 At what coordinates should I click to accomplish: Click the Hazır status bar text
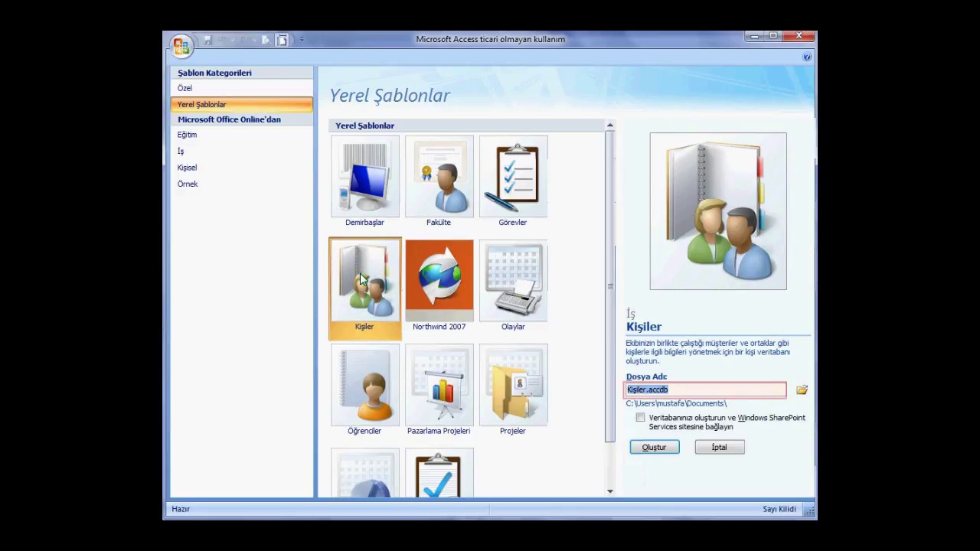click(181, 509)
